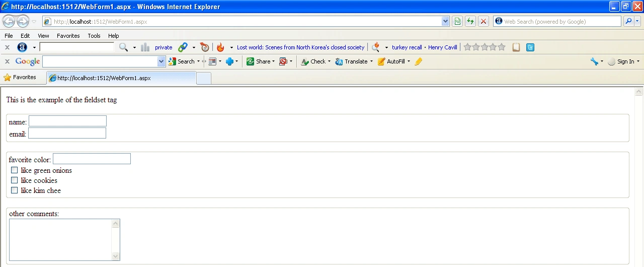Click the Alexa toolbar search field
644x267 pixels.
[x=76, y=47]
